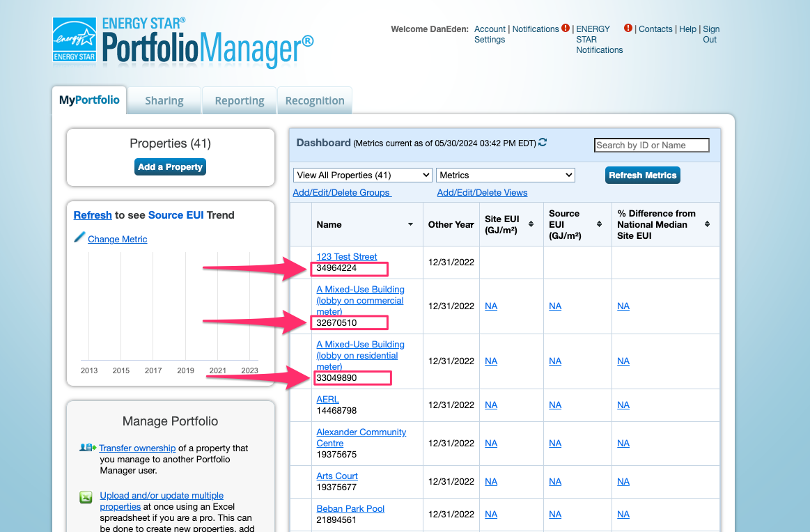Click the ENERGY STAR logo badge

[x=75, y=40]
